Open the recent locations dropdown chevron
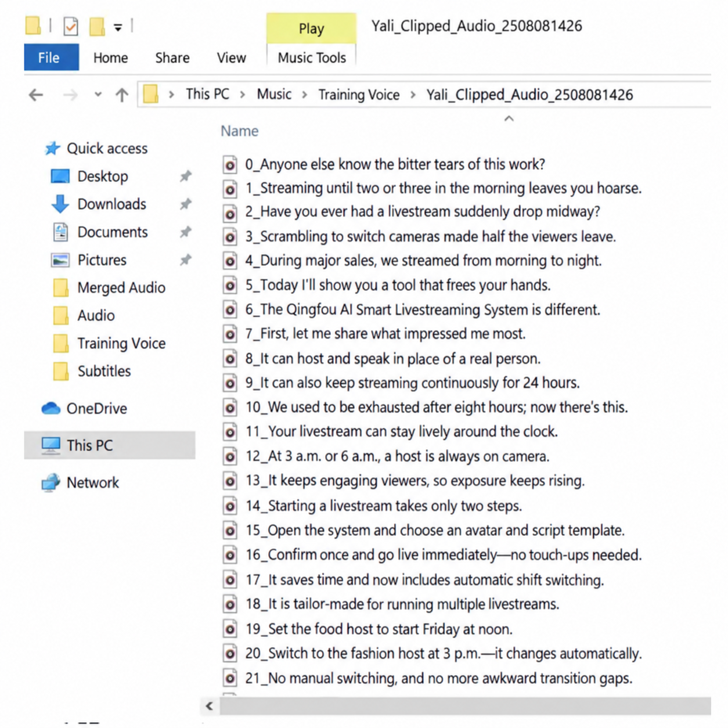Viewport: 728px width, 728px height. tap(98, 95)
